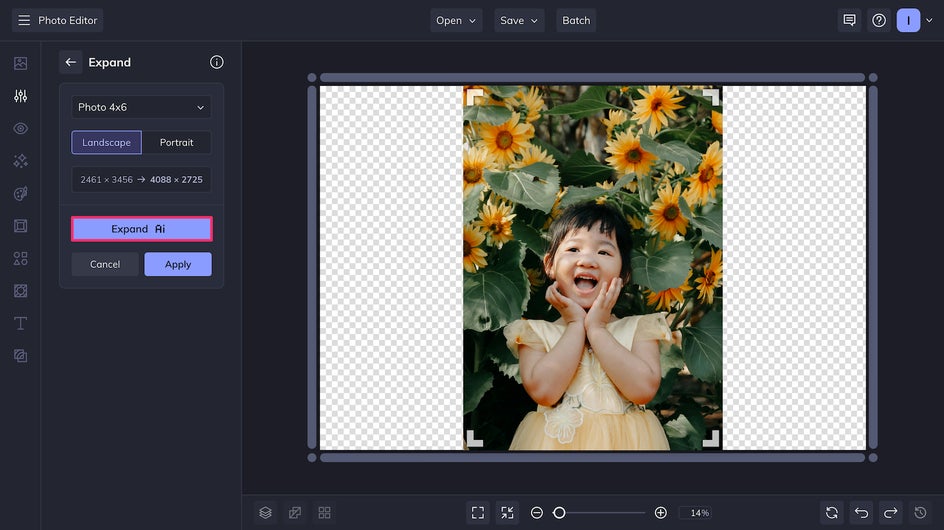
Task: Click the Undo arrow
Action: coord(861,512)
